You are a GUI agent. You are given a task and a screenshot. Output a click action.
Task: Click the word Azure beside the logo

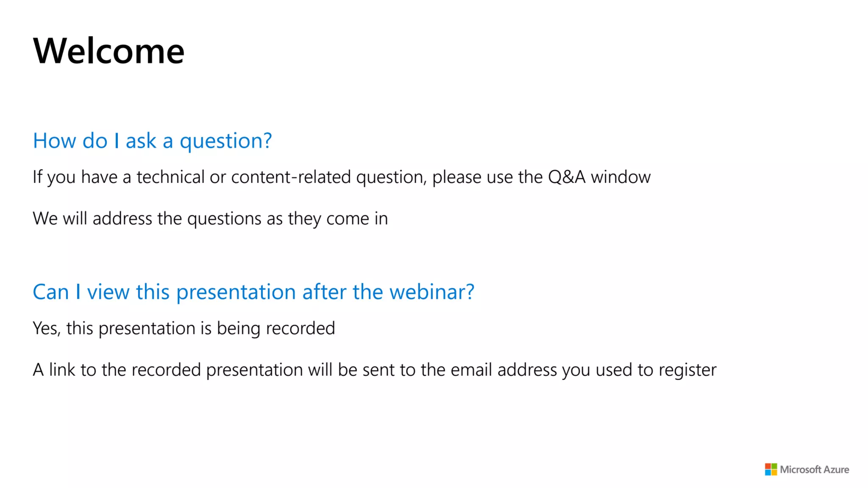[837, 469]
